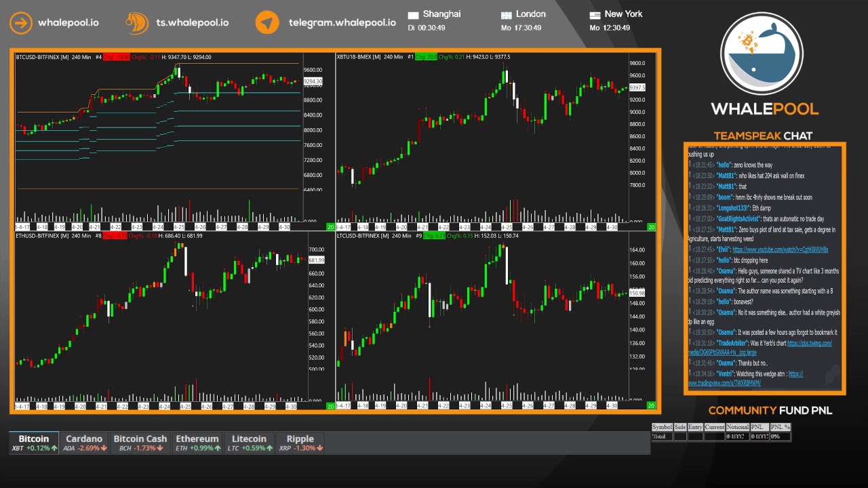The height and width of the screenshot is (488, 868).
Task: Click username Elvii in chat
Action: coord(724,250)
